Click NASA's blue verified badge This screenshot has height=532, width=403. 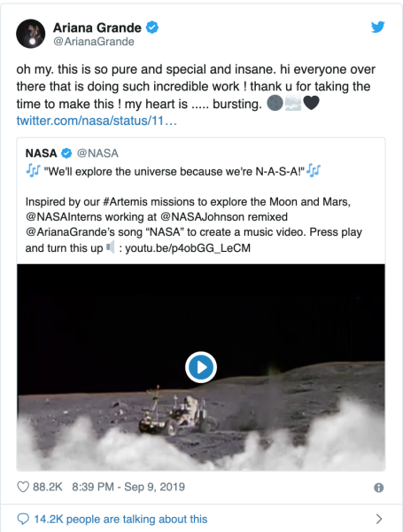click(x=66, y=153)
